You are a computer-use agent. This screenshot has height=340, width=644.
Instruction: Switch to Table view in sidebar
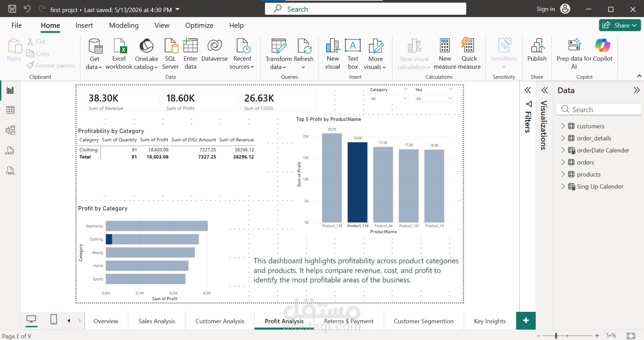[x=10, y=110]
